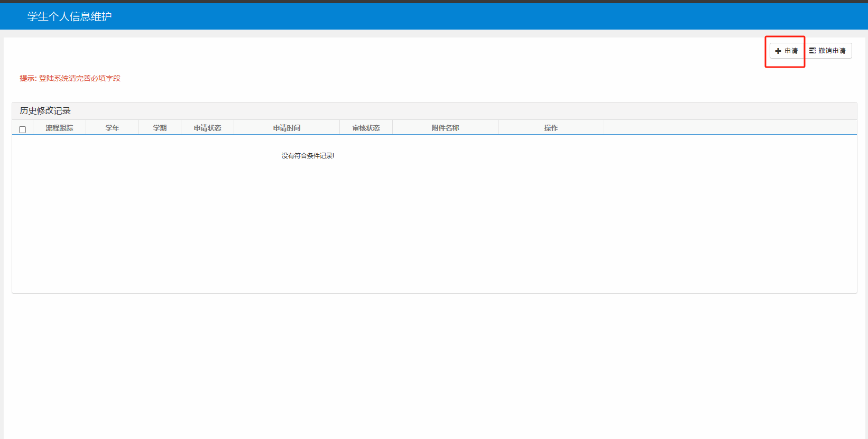Image resolution: width=868 pixels, height=439 pixels.
Task: Click the 学年 column header
Action: coord(112,128)
